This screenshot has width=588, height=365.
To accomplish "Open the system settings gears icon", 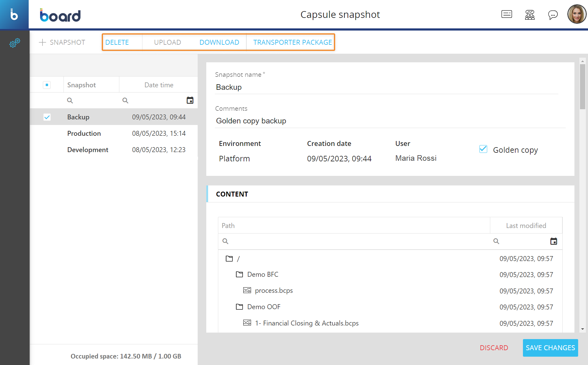I will pyautogui.click(x=14, y=43).
